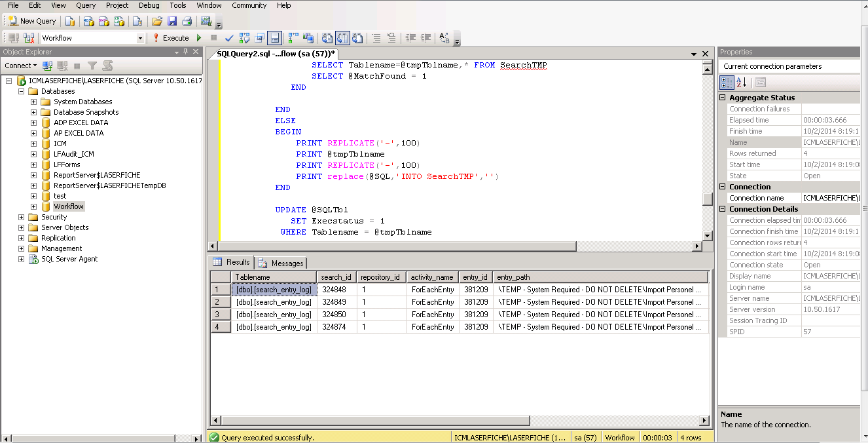Image resolution: width=868 pixels, height=443 pixels.
Task: Click the Object Explorer Stop icon
Action: 77,66
